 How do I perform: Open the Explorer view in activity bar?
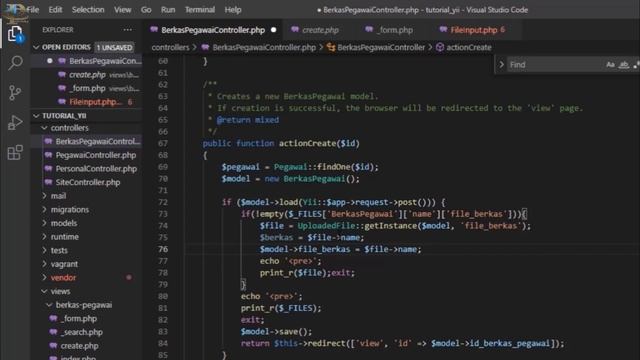15,33
